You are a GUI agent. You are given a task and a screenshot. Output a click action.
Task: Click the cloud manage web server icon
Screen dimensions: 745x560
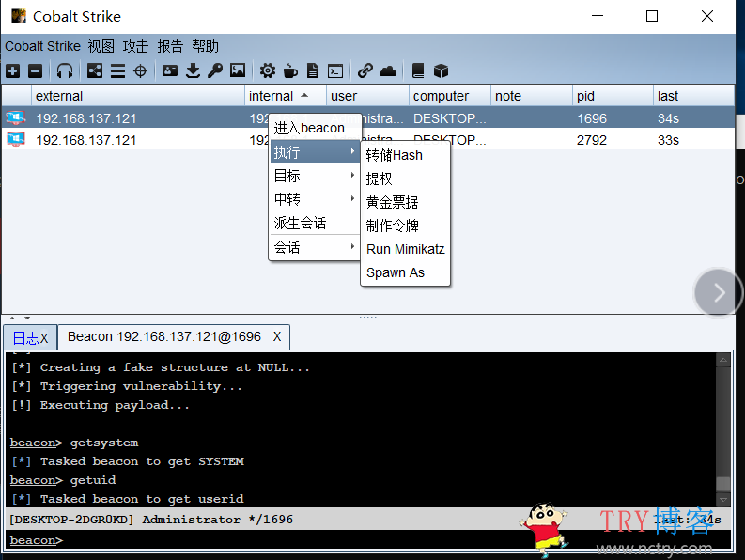pyautogui.click(x=388, y=71)
